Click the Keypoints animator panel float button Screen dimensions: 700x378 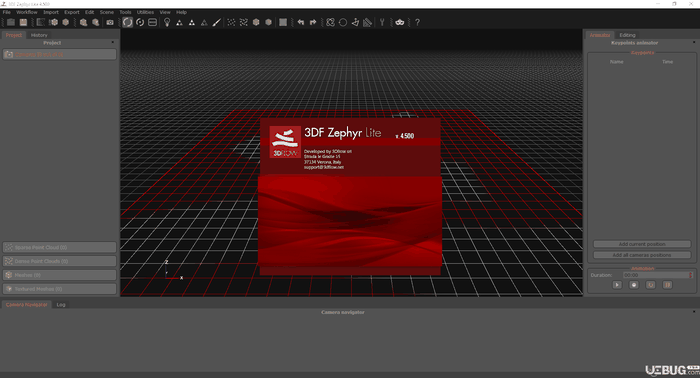pyautogui.click(x=694, y=42)
